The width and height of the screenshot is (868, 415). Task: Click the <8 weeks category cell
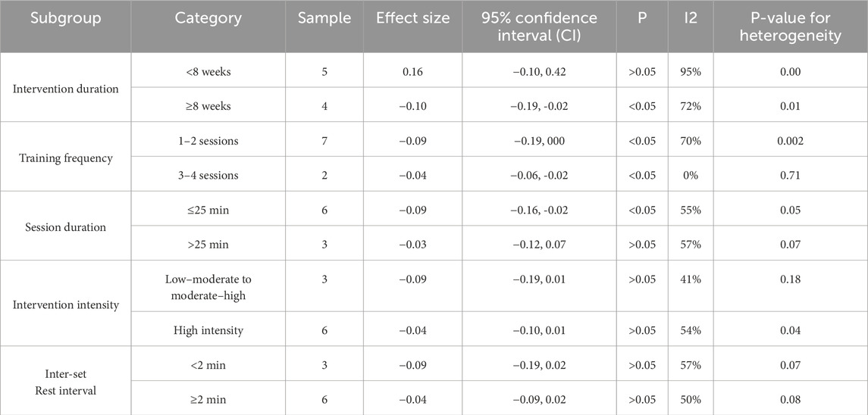208,71
